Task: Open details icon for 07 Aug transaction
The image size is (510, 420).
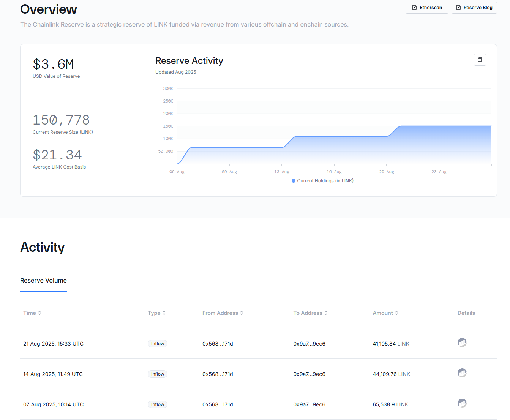Action: pos(462,403)
